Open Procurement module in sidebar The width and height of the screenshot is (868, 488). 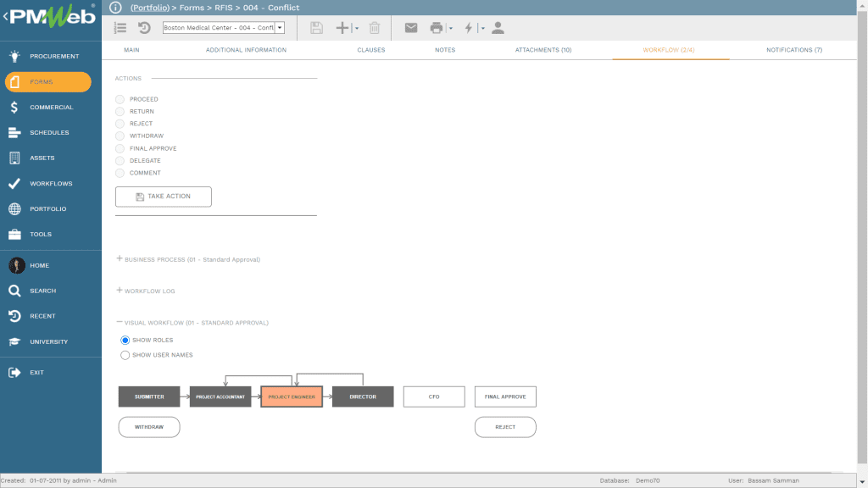(x=51, y=56)
